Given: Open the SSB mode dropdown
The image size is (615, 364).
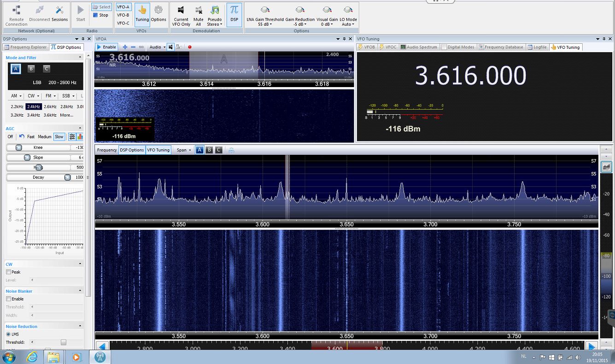Looking at the screenshot, I should [68, 96].
